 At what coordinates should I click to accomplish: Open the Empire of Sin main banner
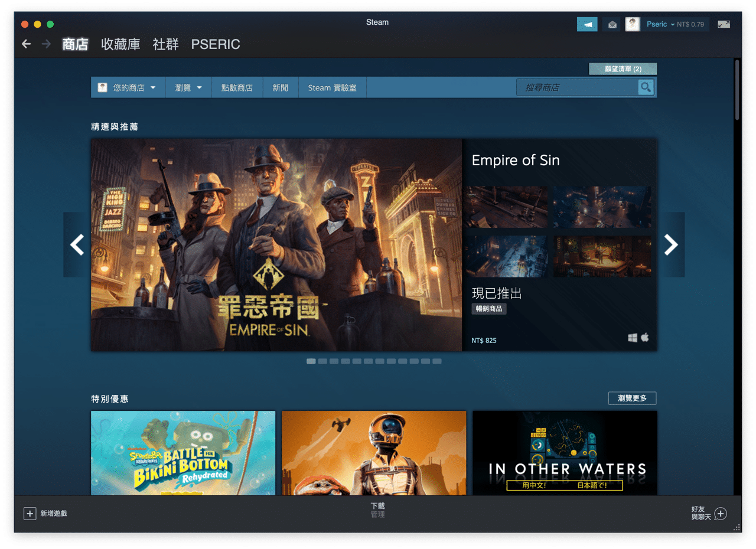(x=276, y=245)
